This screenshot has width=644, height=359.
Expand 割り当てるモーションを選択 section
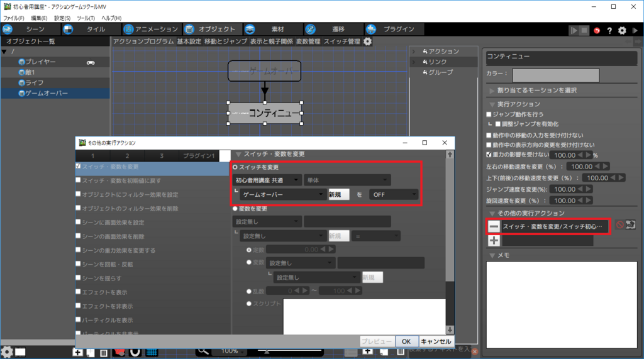492,91
